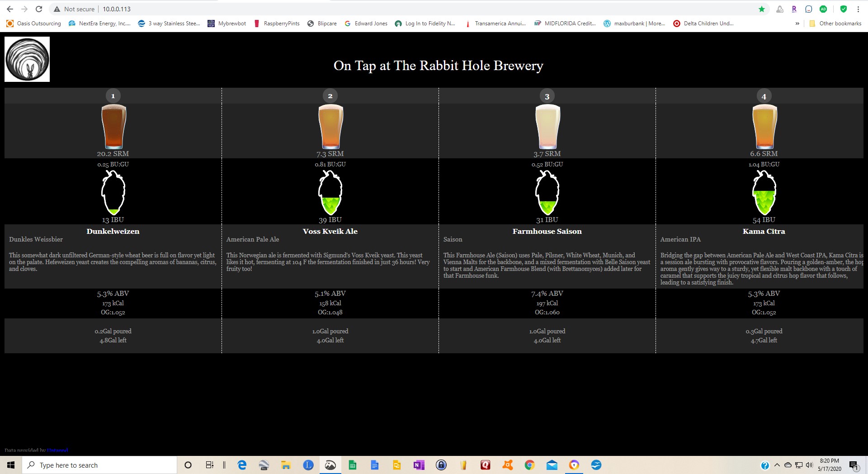Click the browser forward arrow
This screenshot has height=474, width=868.
coord(24,9)
